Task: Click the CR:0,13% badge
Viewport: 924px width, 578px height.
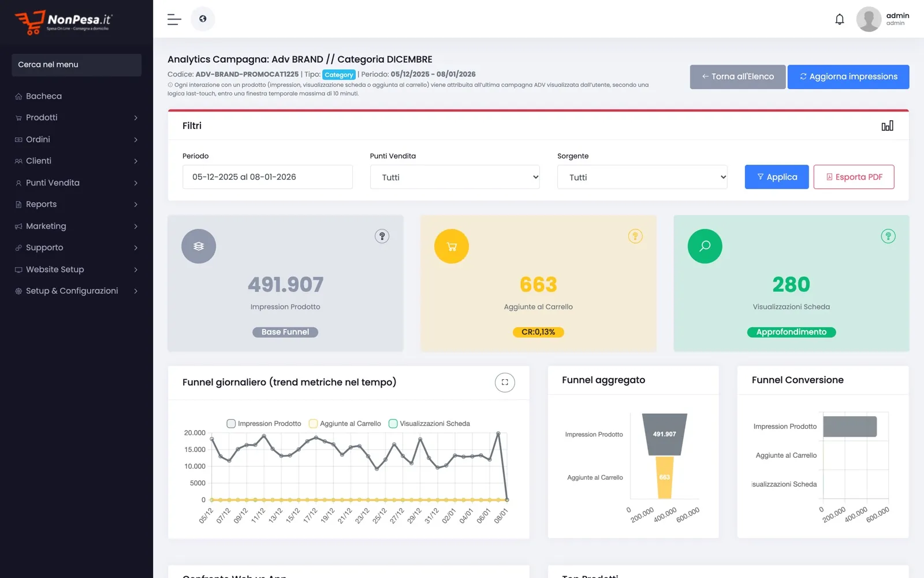Action: pyautogui.click(x=538, y=332)
